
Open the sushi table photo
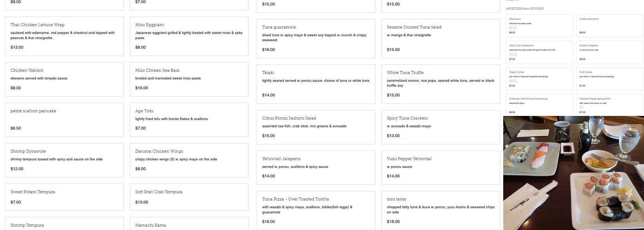click(x=574, y=173)
